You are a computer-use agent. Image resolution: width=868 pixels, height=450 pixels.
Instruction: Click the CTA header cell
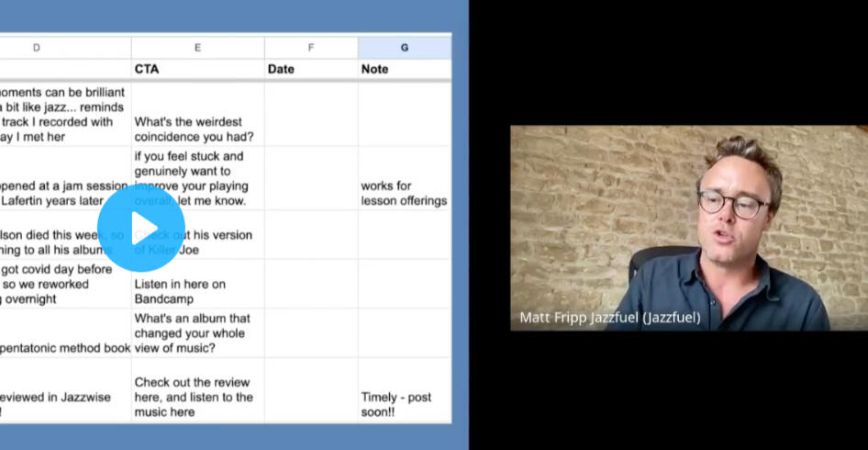(x=197, y=69)
